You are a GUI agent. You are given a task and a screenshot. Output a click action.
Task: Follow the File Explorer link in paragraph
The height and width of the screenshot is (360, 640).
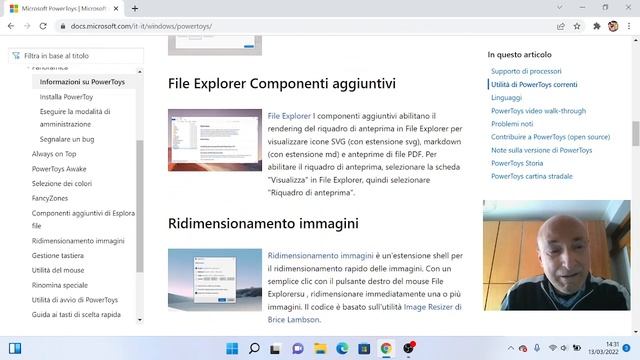coord(289,116)
